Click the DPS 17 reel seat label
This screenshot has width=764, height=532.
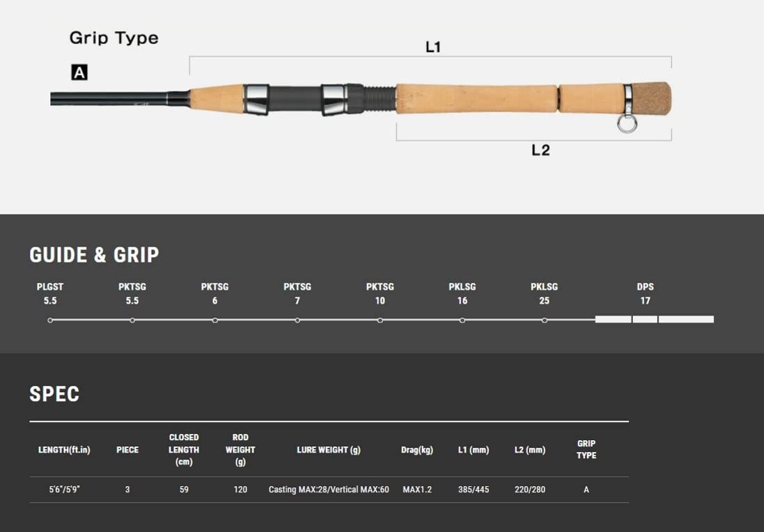[645, 293]
